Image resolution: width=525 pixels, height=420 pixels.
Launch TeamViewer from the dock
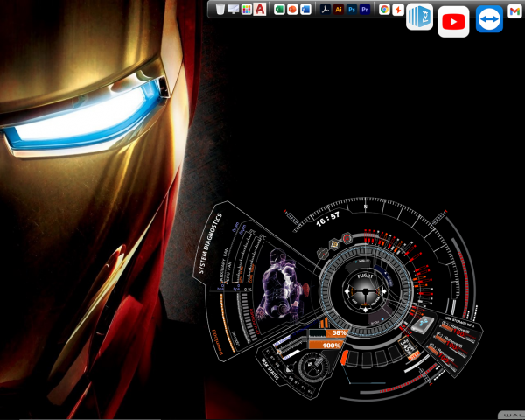489,19
